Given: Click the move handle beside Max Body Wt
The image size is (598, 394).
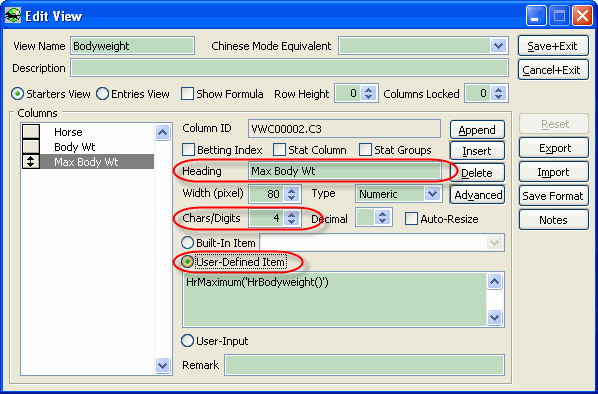Looking at the screenshot, I should 31,162.
